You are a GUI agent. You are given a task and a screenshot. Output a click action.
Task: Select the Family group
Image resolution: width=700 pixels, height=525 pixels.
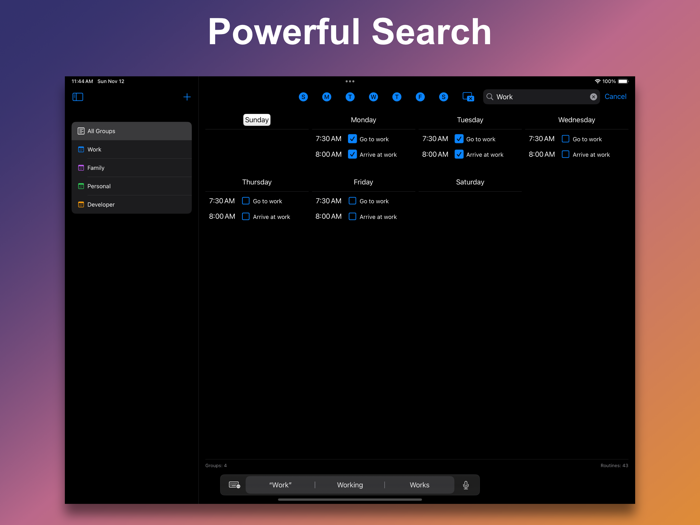tap(132, 168)
